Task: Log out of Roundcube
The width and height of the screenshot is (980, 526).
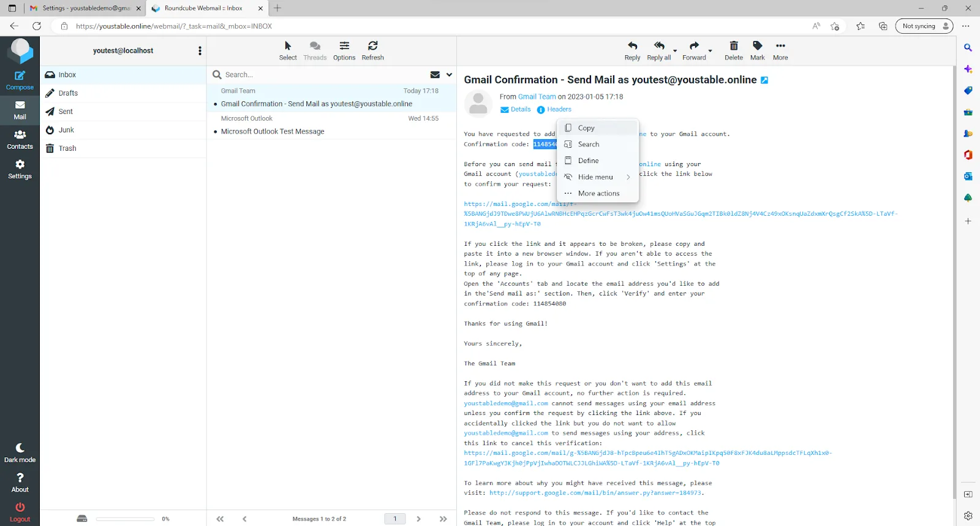Action: click(x=20, y=513)
